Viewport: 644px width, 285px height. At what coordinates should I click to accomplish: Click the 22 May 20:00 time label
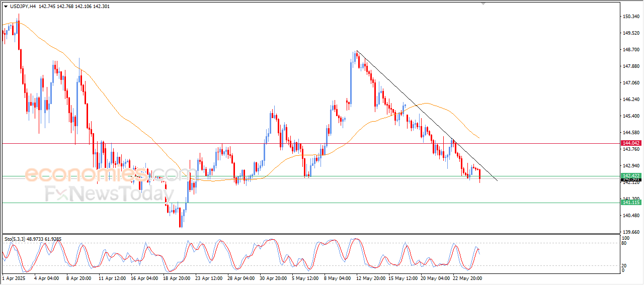tap(467, 278)
